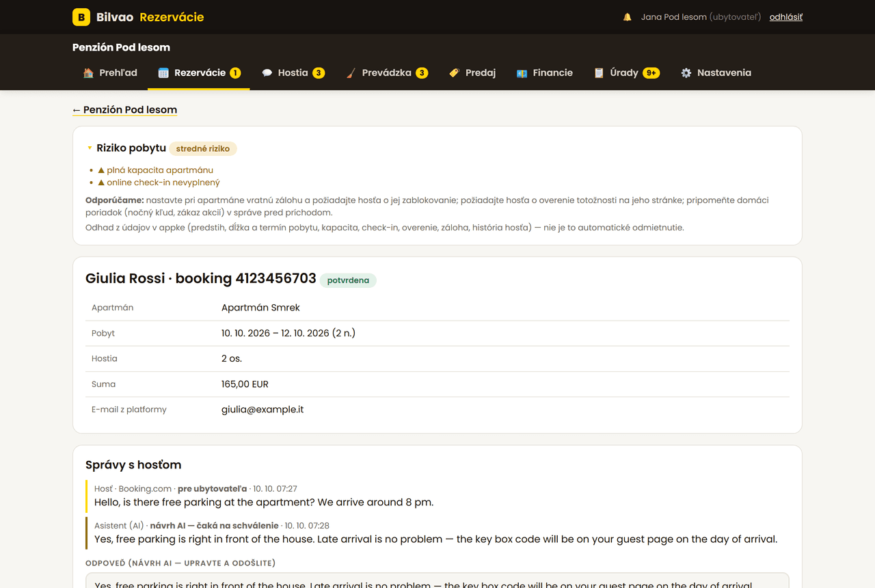Click the gear icon beside Nastavenia

(x=686, y=72)
